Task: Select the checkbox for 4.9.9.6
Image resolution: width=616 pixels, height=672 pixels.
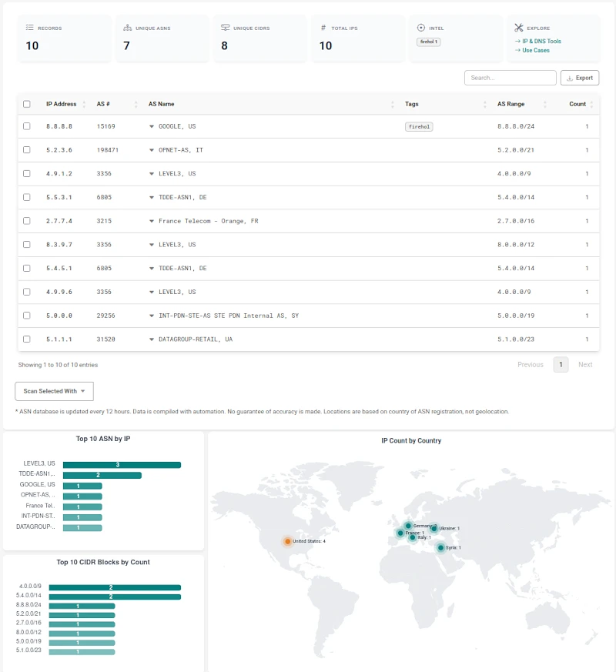Action: click(27, 292)
